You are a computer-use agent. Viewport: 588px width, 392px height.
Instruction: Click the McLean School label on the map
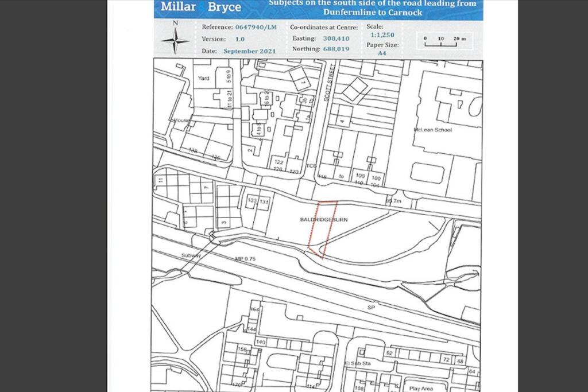click(432, 130)
